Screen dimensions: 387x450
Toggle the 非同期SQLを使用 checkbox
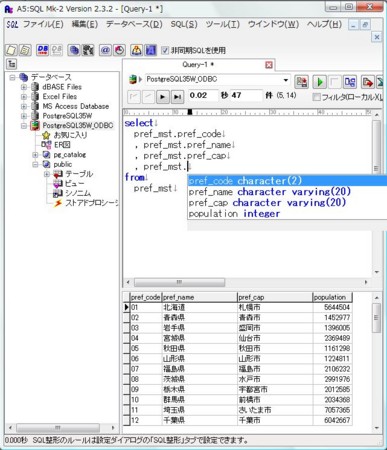[x=165, y=50]
